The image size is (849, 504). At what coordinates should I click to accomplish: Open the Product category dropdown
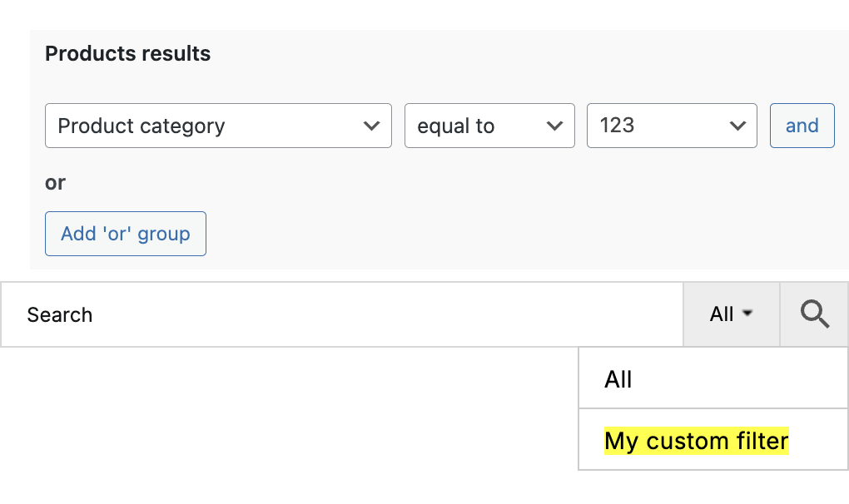pyautogui.click(x=218, y=126)
